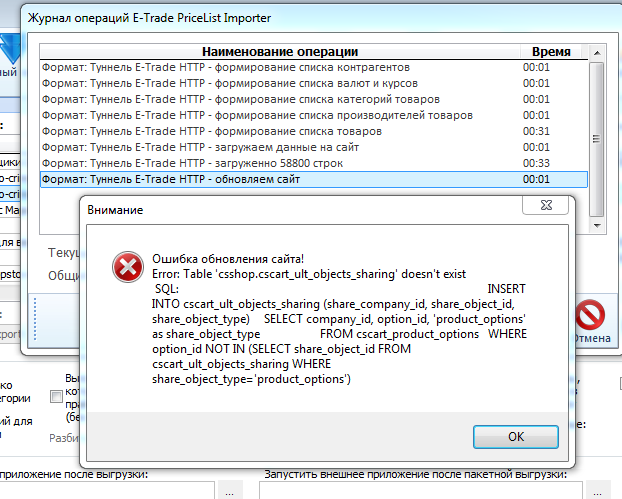The height and width of the screenshot is (499, 622).
Task: Click the Наименование операции column header
Action: 280,52
